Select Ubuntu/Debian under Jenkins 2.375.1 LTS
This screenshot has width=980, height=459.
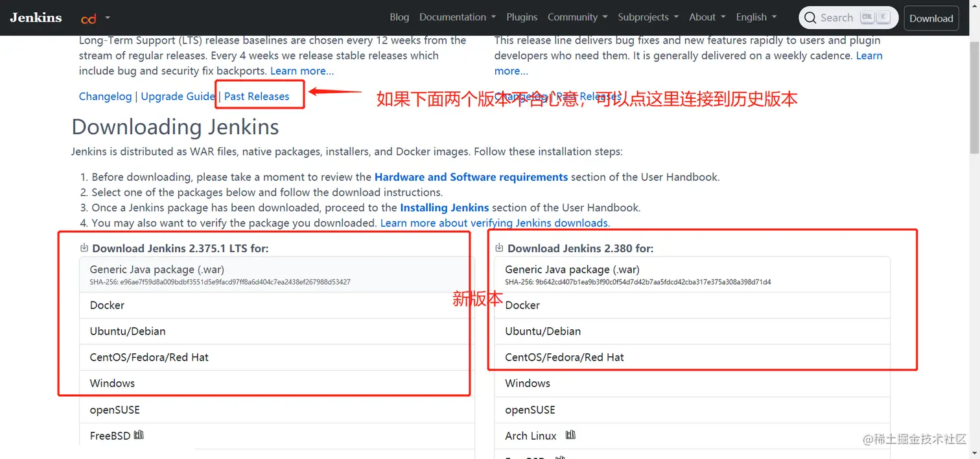[x=277, y=331]
